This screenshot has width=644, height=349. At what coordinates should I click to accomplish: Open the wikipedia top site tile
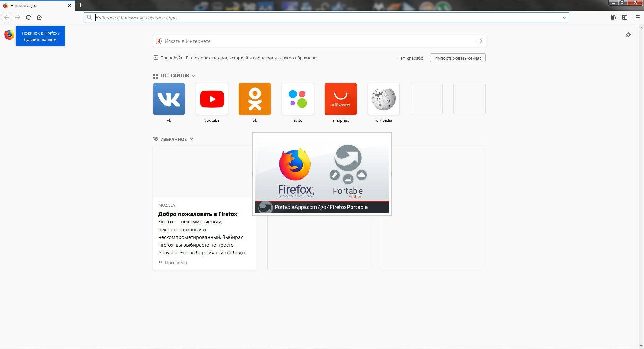pyautogui.click(x=384, y=99)
